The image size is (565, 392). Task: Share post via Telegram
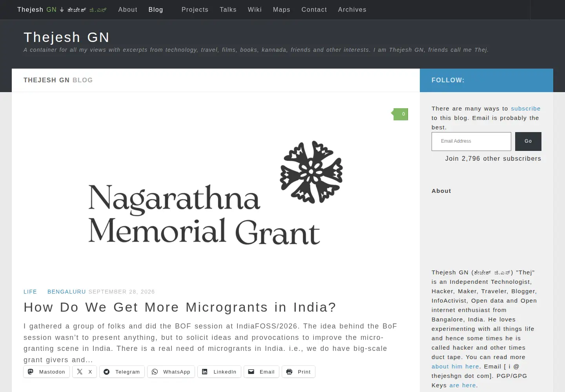tap(122, 372)
